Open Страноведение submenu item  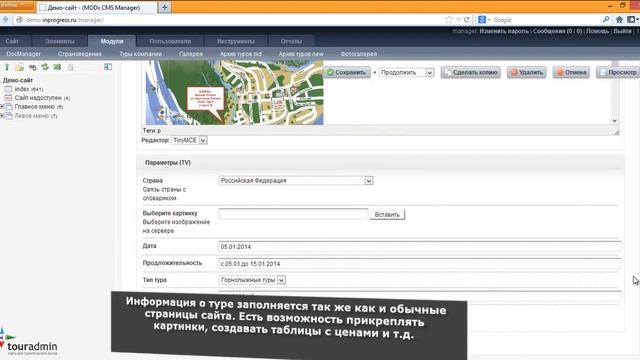(80, 54)
